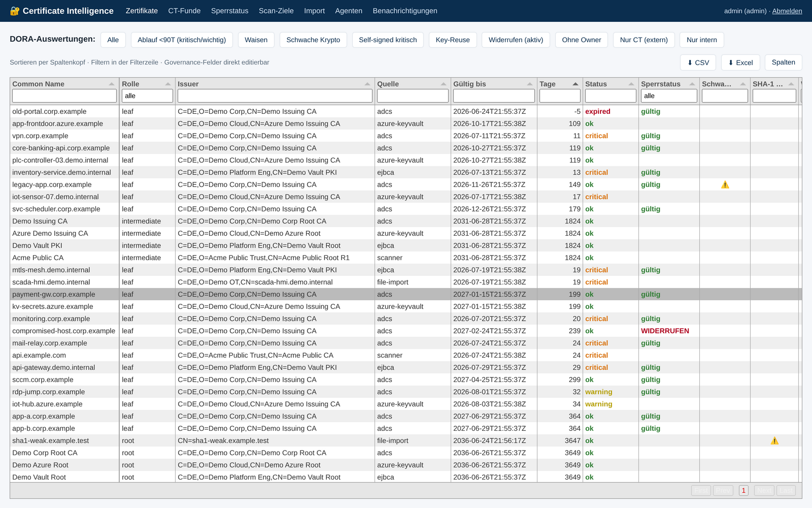Apply the Nur CT (extern) filter
812x508 pixels.
click(644, 40)
